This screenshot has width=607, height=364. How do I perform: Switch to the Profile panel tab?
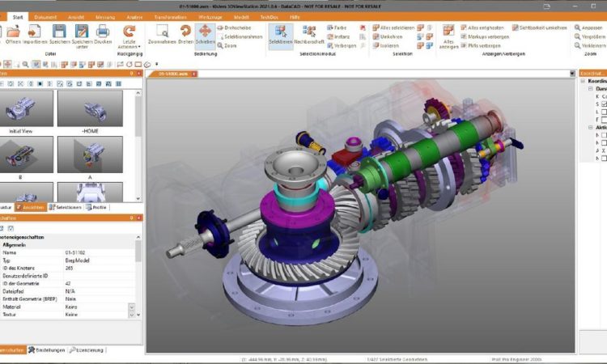(96, 207)
